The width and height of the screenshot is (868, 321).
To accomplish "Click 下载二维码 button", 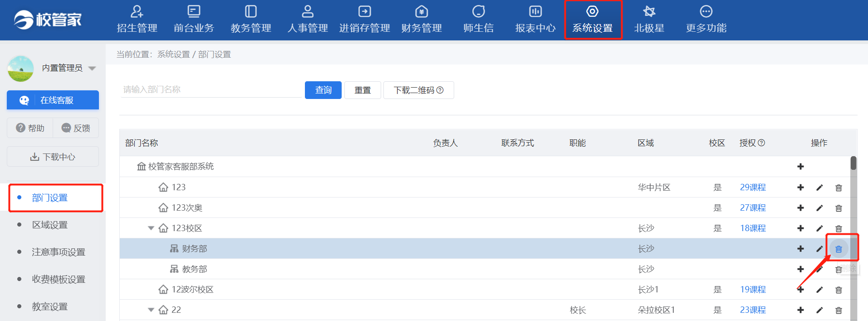I will tap(418, 90).
